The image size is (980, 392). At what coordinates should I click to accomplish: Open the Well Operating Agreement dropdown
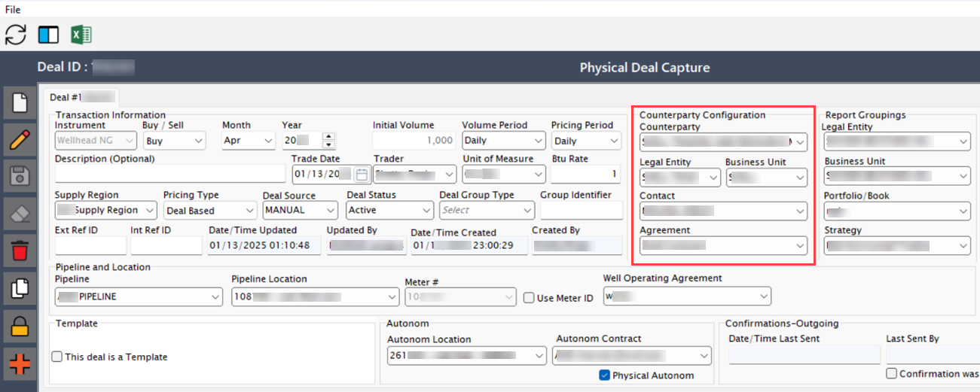coord(687,296)
